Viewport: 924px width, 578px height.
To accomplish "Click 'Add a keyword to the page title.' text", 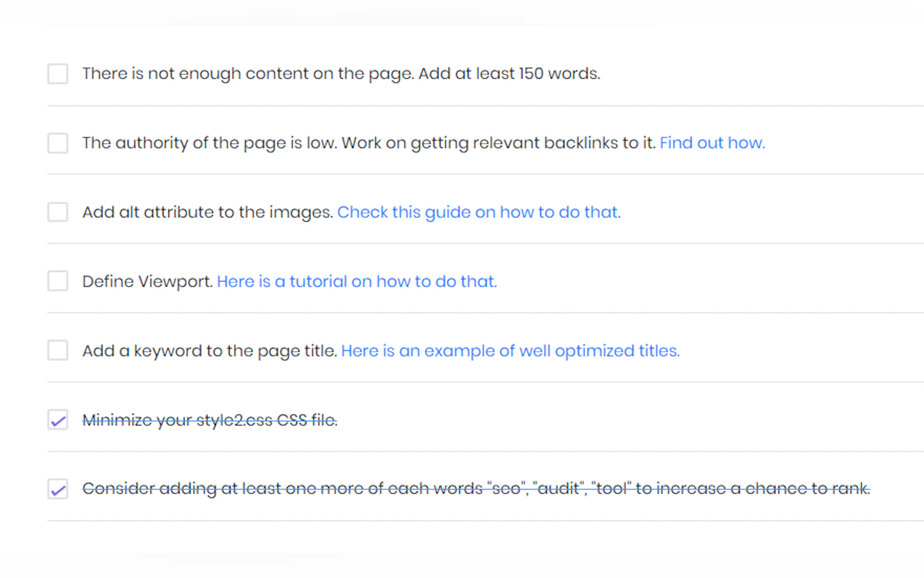I will 210,351.
